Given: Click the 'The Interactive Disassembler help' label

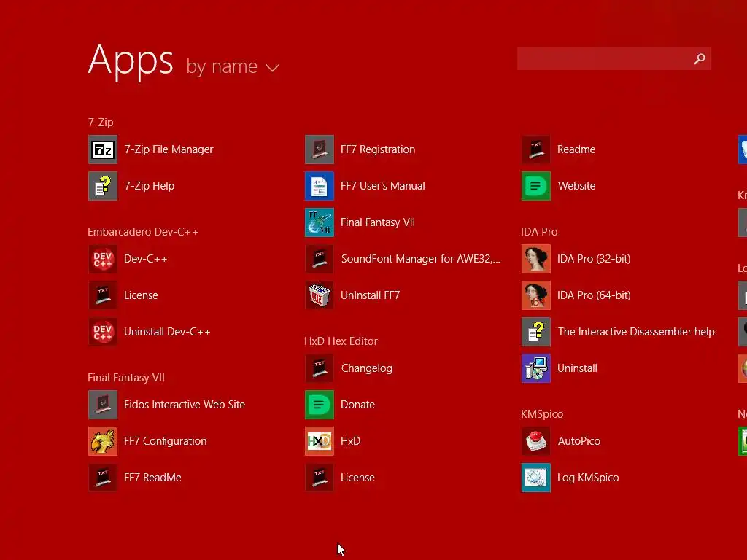Looking at the screenshot, I should pos(635,332).
